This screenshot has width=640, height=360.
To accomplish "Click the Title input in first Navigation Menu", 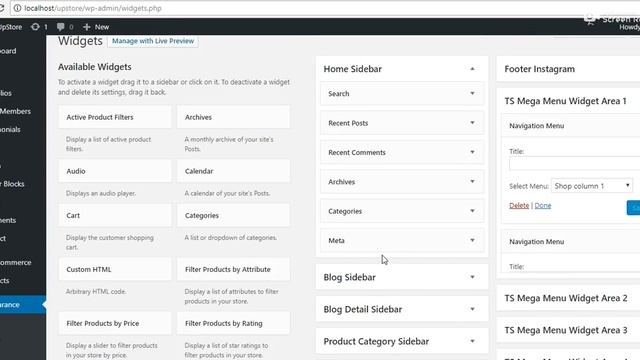I will 574,164.
